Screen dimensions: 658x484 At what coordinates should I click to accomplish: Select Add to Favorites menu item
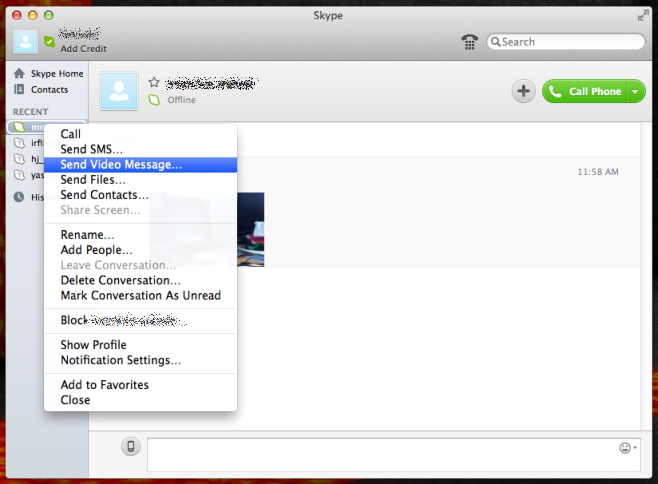(x=141, y=385)
